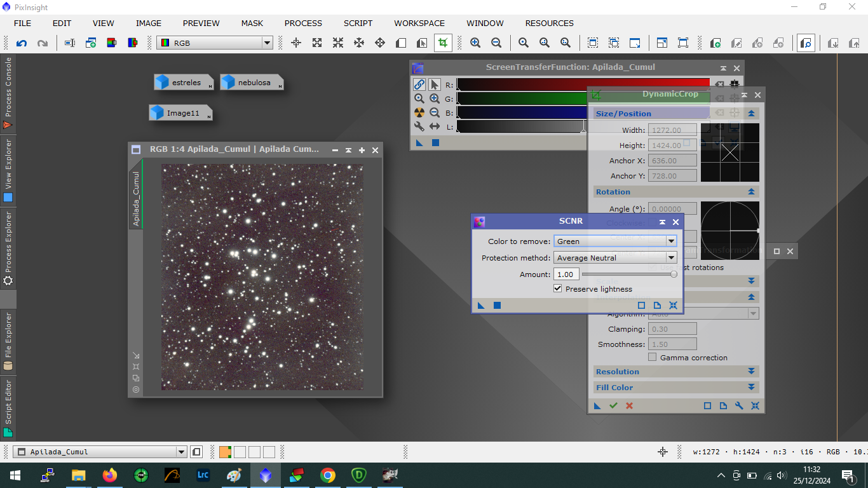The height and width of the screenshot is (488, 868).
Task: Expand the Resolution section
Action: pyautogui.click(x=751, y=372)
